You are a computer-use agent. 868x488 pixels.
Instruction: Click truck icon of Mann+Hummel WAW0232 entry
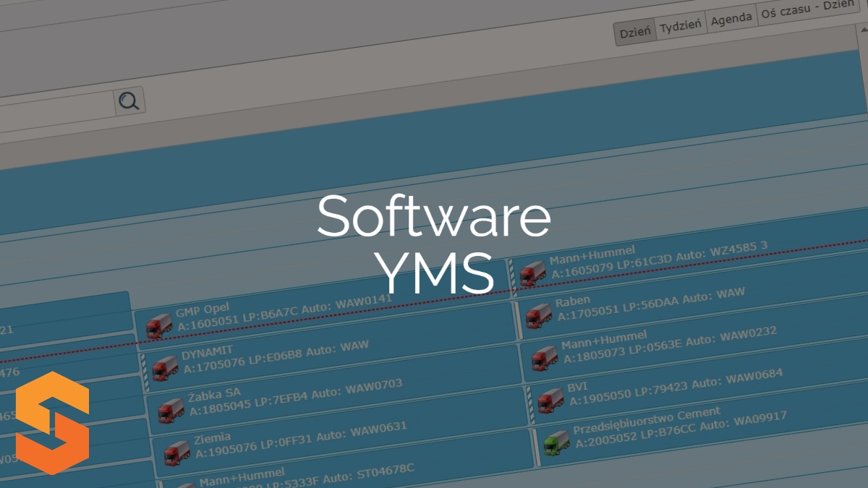[544, 357]
